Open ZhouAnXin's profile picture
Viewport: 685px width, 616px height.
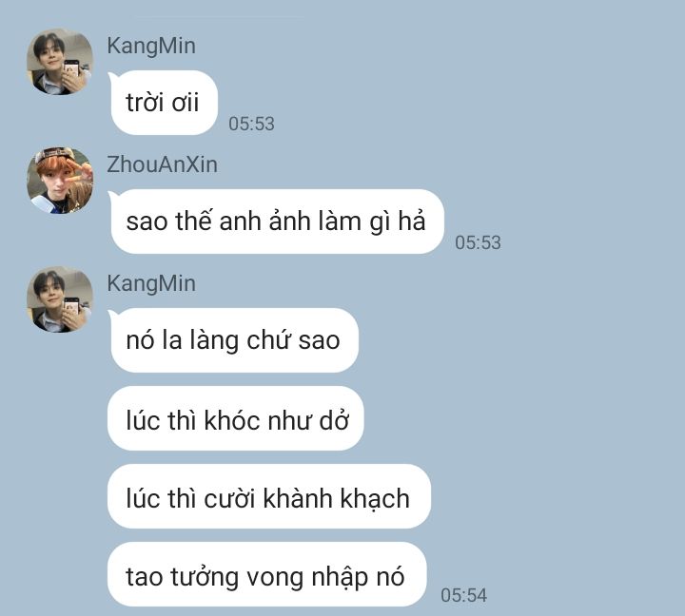[x=60, y=181]
